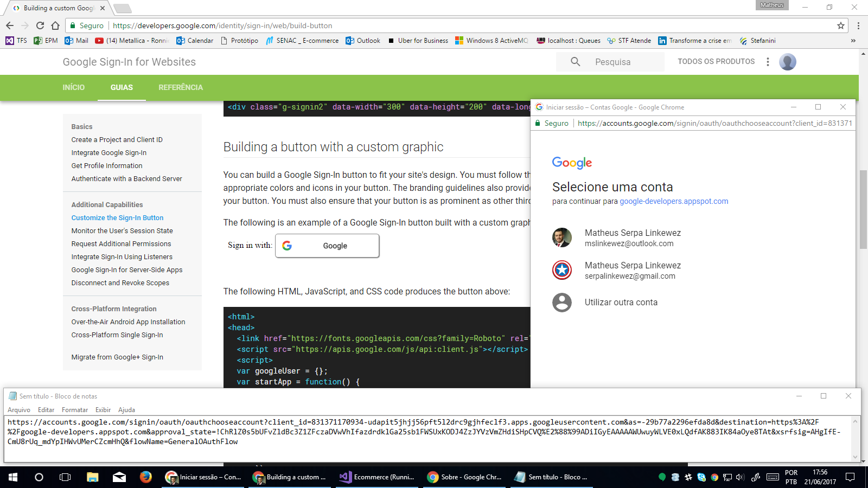The width and height of the screenshot is (868, 488).
Task: Open the notification center in system tray
Action: 849,477
